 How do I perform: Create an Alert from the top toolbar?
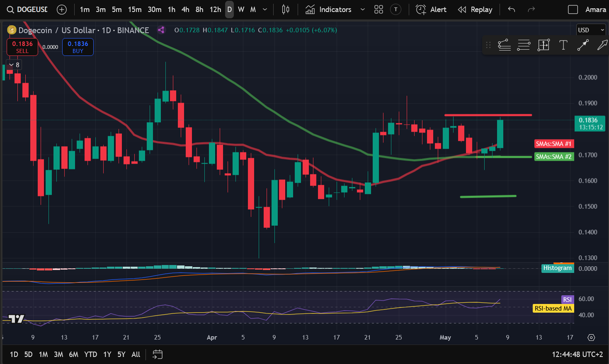[x=431, y=10]
